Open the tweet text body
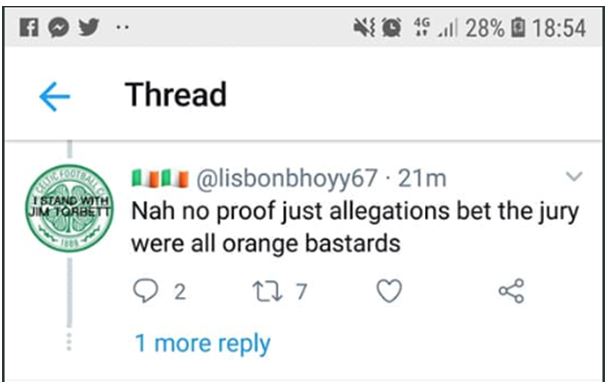The image size is (614, 391). click(x=355, y=227)
